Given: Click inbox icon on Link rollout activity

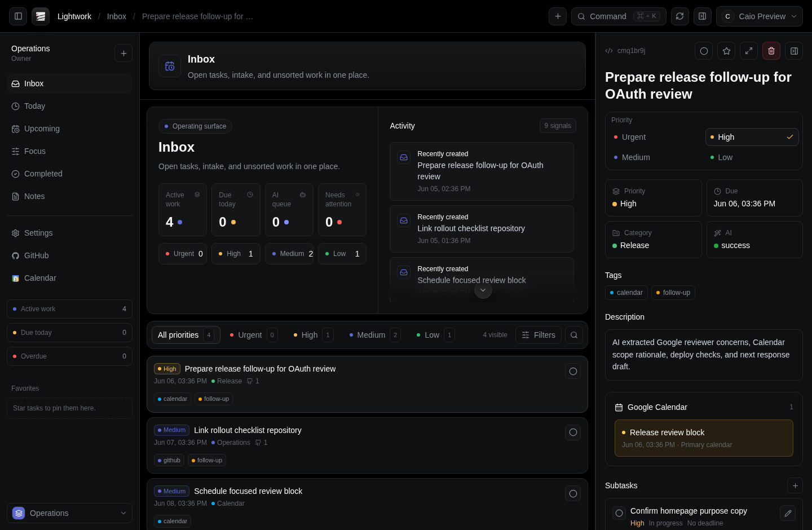Looking at the screenshot, I should [x=404, y=220].
